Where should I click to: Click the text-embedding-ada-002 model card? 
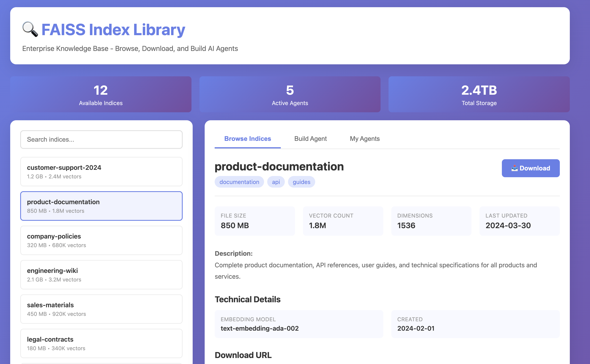[x=299, y=324]
